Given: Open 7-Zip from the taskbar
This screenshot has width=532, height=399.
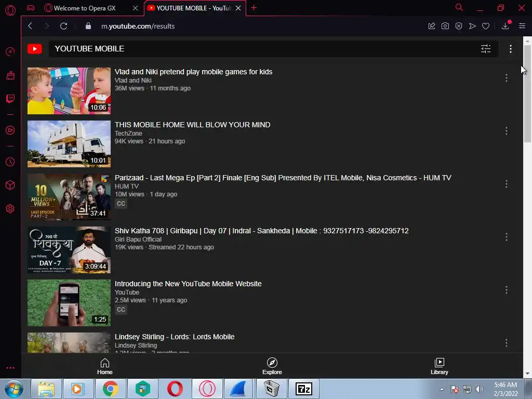Looking at the screenshot, I should click(303, 389).
